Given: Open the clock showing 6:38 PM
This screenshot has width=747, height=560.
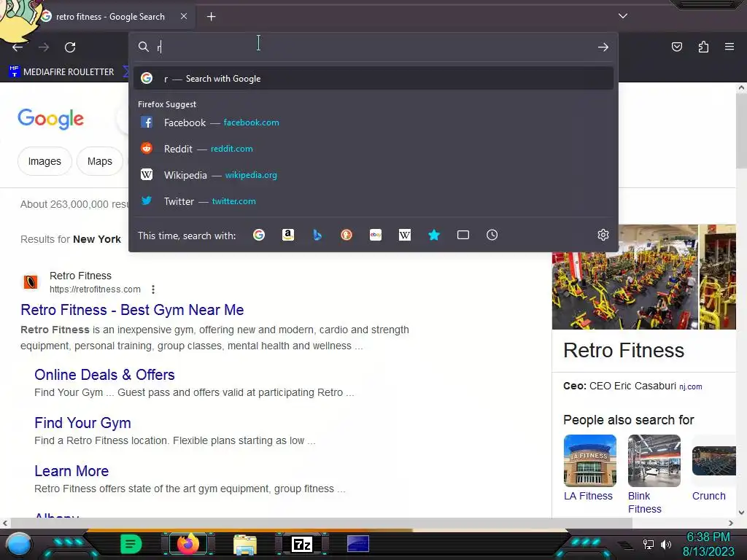Looking at the screenshot, I should point(708,537).
